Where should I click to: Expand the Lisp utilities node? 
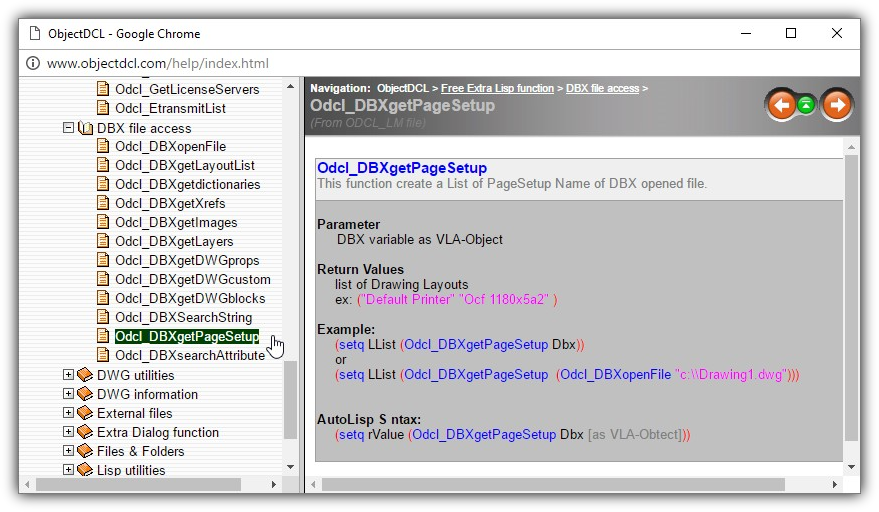tap(68, 469)
